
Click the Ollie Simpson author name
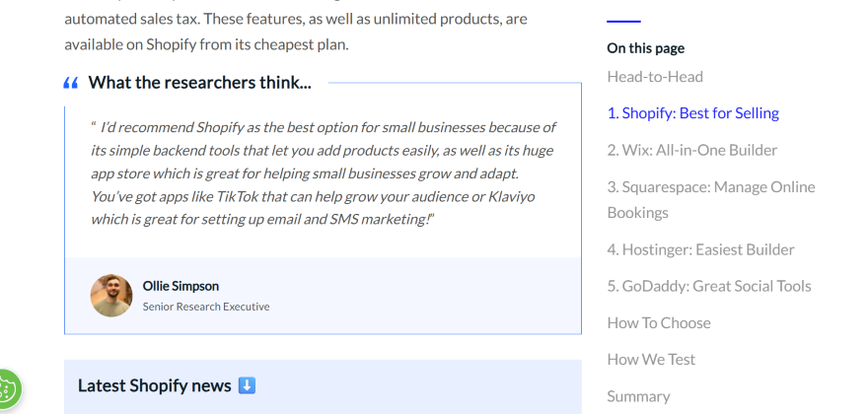[x=181, y=286]
